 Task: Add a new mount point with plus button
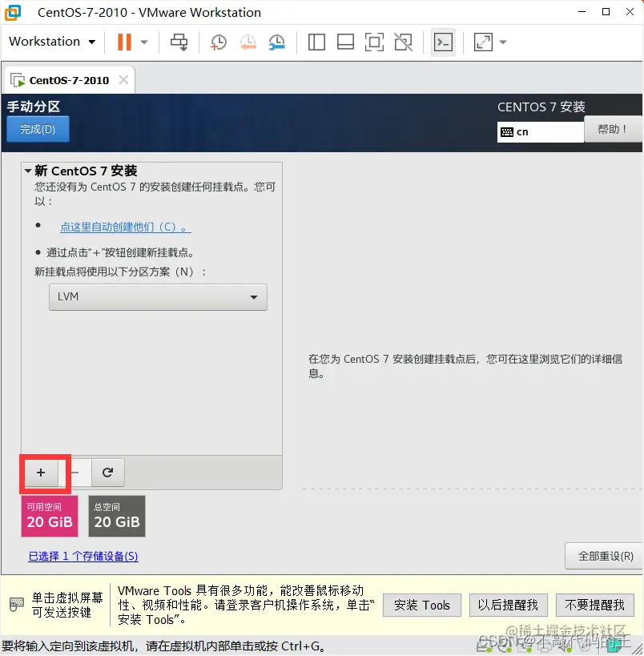41,473
